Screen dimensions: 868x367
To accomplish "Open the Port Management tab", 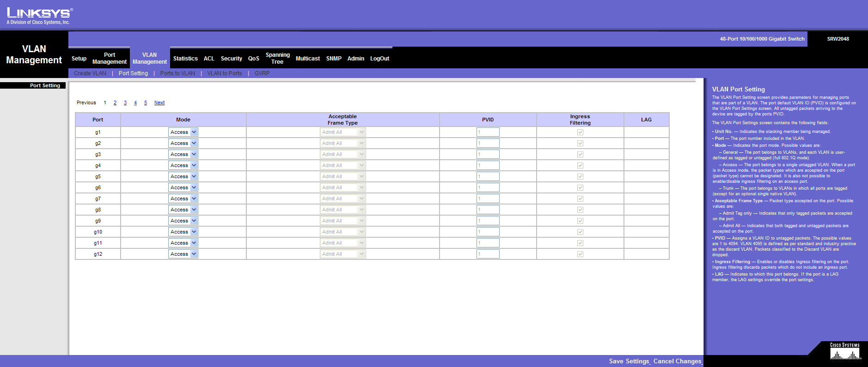I will (x=110, y=58).
